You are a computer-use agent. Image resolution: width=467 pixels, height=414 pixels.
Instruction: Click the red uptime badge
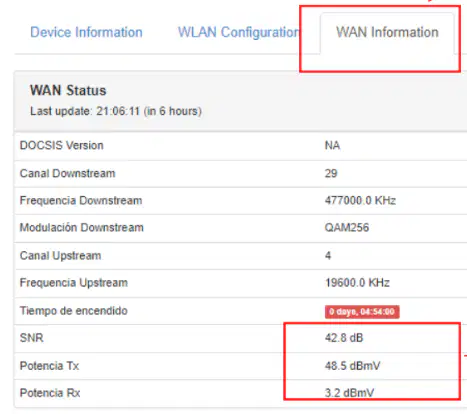362,312
